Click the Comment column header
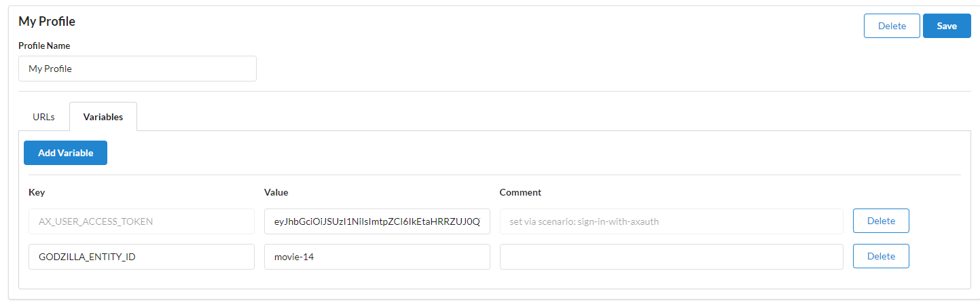 point(520,192)
